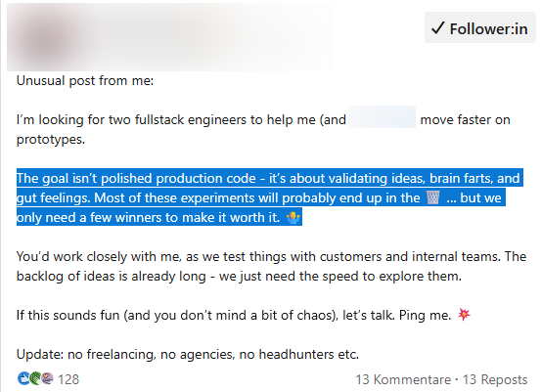
Task: Click the blurred author profile picture
Action: pos(48,40)
